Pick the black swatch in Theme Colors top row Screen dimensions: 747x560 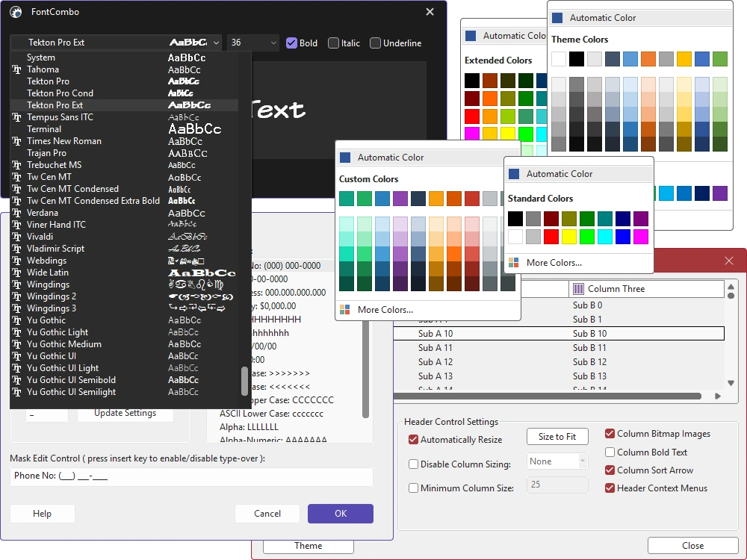(x=577, y=59)
